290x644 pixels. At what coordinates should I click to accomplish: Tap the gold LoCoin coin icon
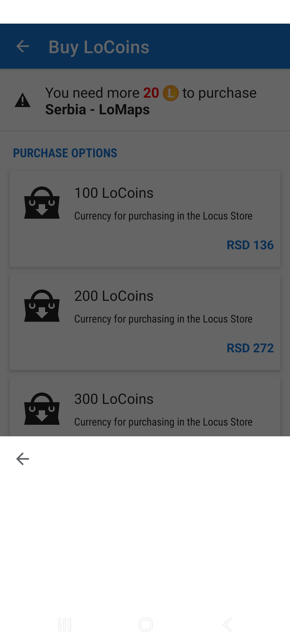(x=171, y=93)
